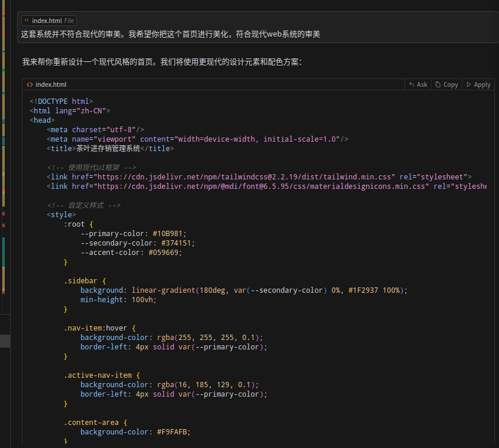The width and height of the screenshot is (499, 448).
Task: Click the orange code icon beside code block filename
Action: coord(30,84)
